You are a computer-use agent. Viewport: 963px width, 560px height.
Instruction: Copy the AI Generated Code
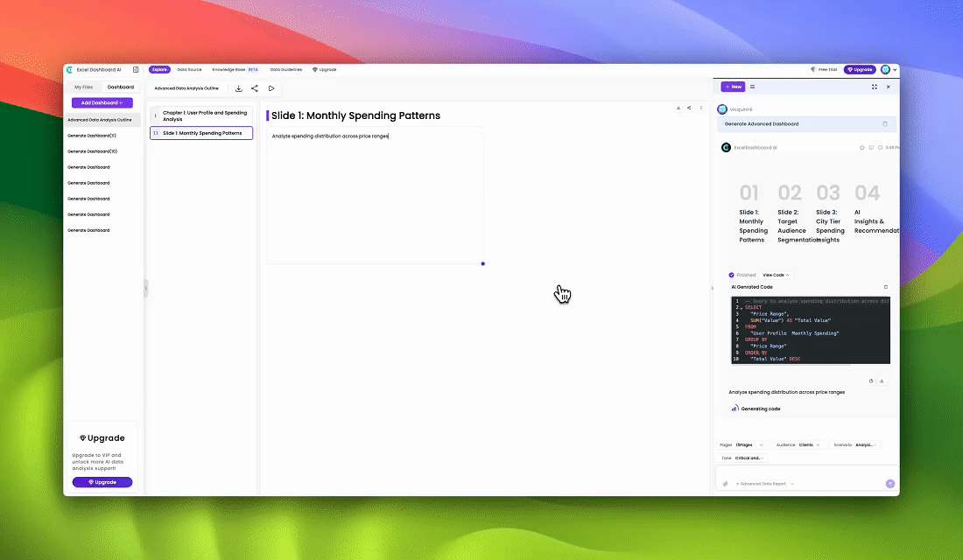pyautogui.click(x=886, y=287)
